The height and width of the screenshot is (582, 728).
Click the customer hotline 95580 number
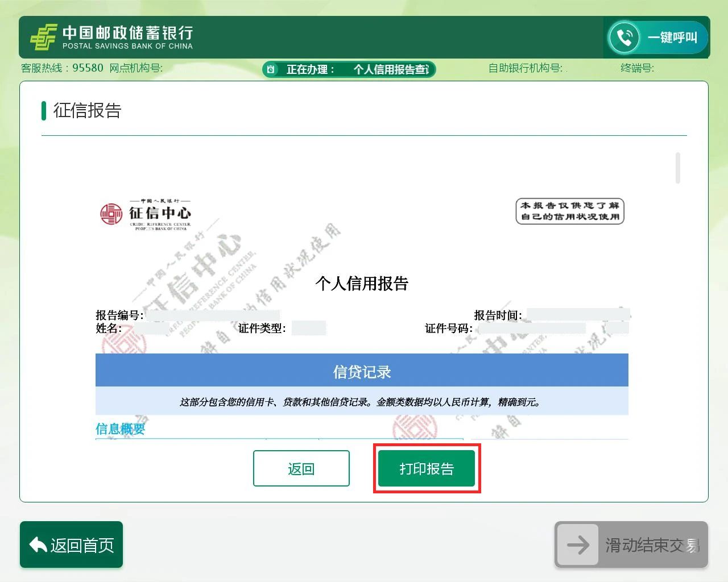coord(88,68)
